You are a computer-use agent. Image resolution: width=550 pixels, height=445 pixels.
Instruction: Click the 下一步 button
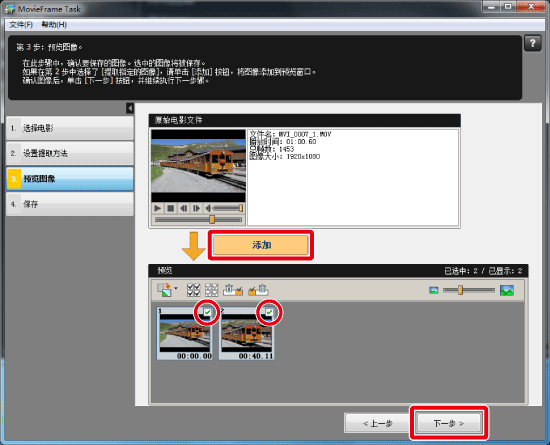[449, 423]
